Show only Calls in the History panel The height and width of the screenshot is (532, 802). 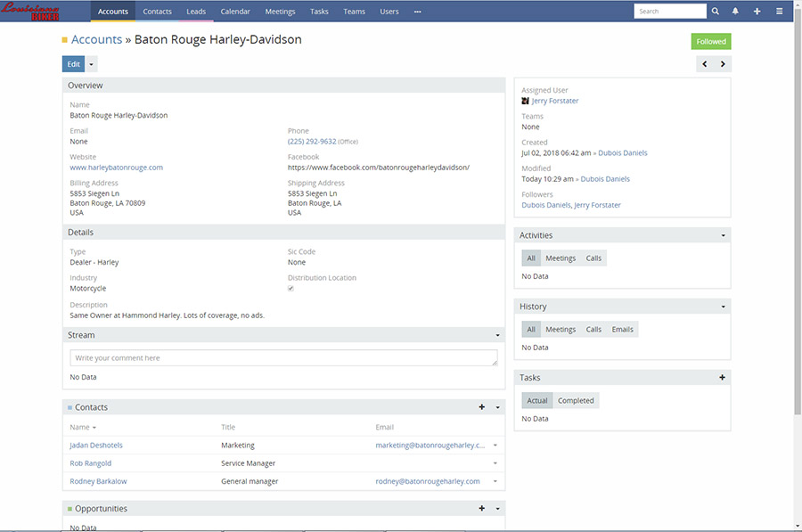coord(593,330)
